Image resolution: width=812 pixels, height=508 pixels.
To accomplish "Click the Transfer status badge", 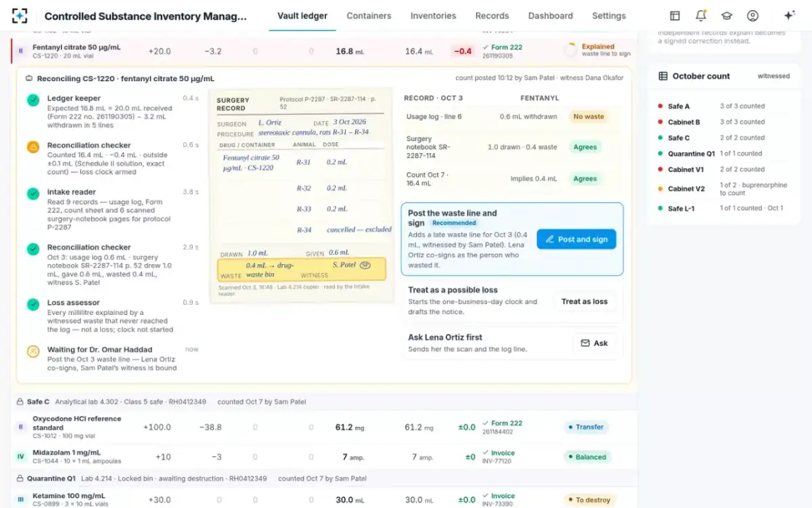I will coord(586,427).
